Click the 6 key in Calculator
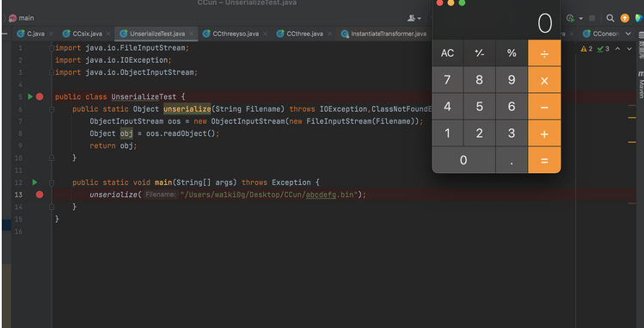The image size is (644, 328). coord(512,107)
